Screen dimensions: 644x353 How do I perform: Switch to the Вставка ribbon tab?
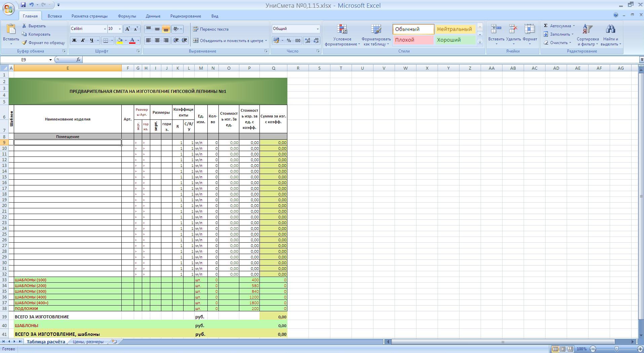pyautogui.click(x=54, y=16)
